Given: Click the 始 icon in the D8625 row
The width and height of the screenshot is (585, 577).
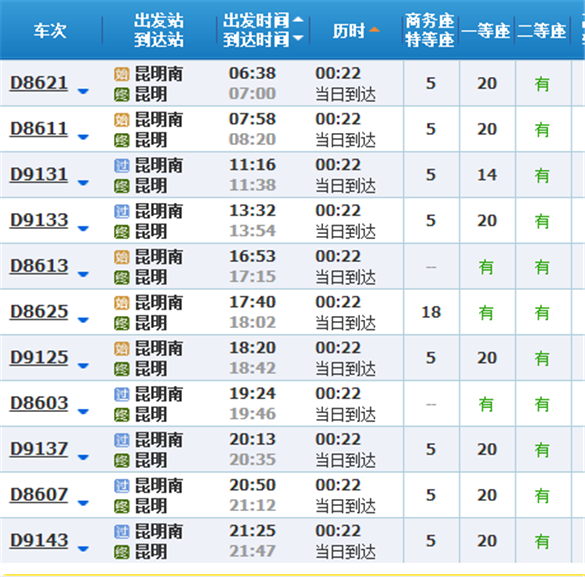Looking at the screenshot, I should [x=122, y=303].
